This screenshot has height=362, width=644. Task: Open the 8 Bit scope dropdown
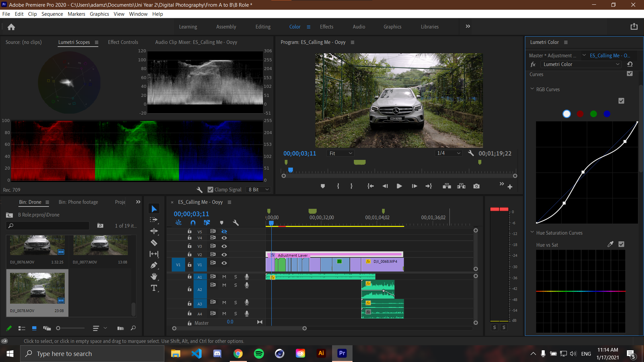[259, 190]
